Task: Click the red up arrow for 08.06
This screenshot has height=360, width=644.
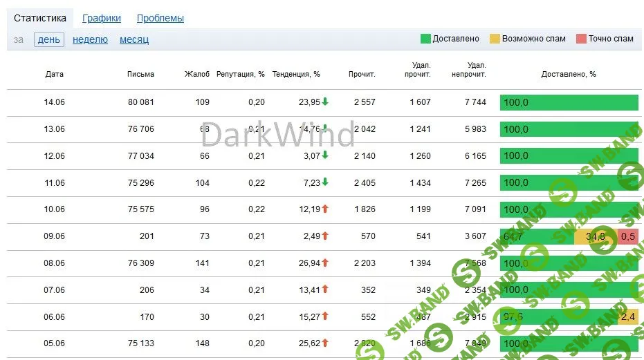Action: [325, 263]
